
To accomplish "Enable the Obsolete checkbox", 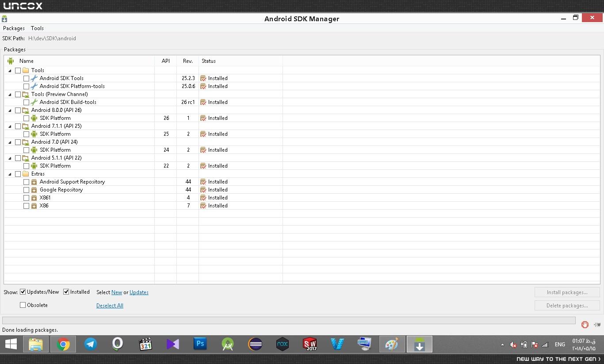I will click(x=23, y=305).
